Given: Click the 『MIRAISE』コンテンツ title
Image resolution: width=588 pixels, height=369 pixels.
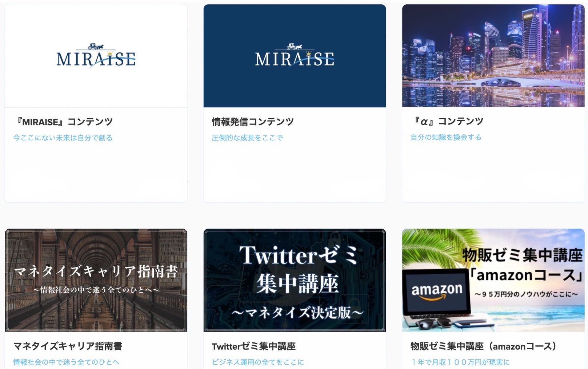Looking at the screenshot, I should (63, 122).
